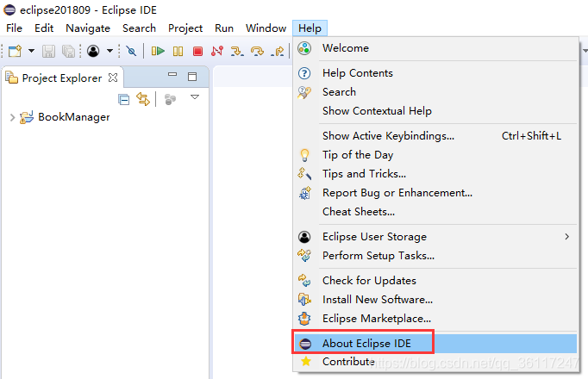Viewport: 588px width, 379px height.
Task: Click the Suspend debug icon
Action: pos(178,51)
